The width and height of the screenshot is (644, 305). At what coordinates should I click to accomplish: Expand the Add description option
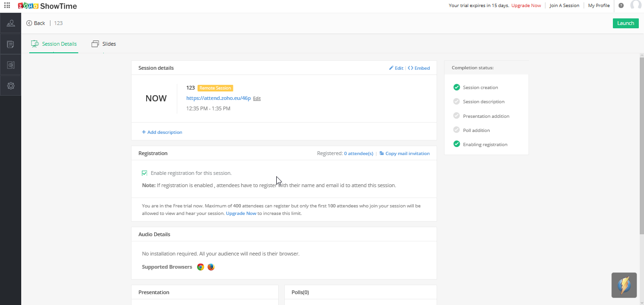tap(162, 132)
